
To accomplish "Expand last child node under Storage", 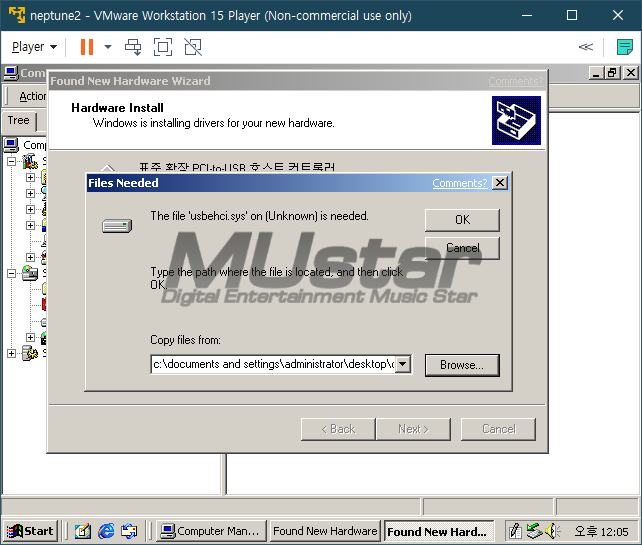I will pyautogui.click(x=30, y=337).
